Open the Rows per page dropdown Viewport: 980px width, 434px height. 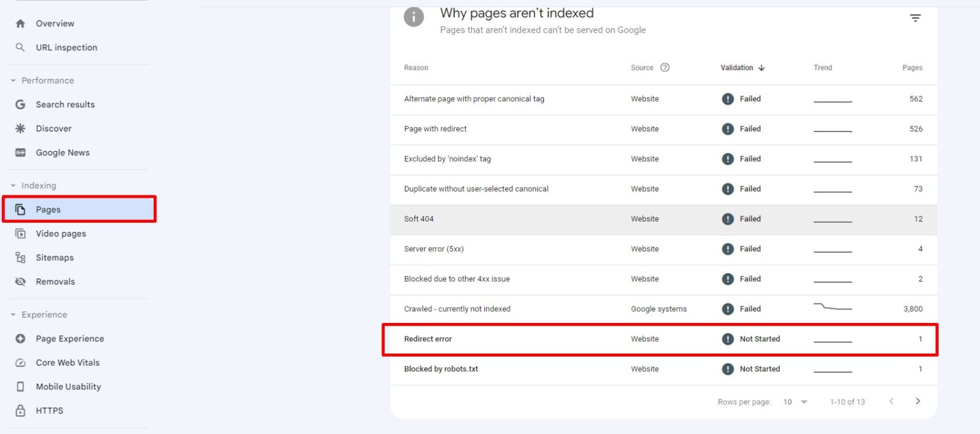[x=793, y=401]
